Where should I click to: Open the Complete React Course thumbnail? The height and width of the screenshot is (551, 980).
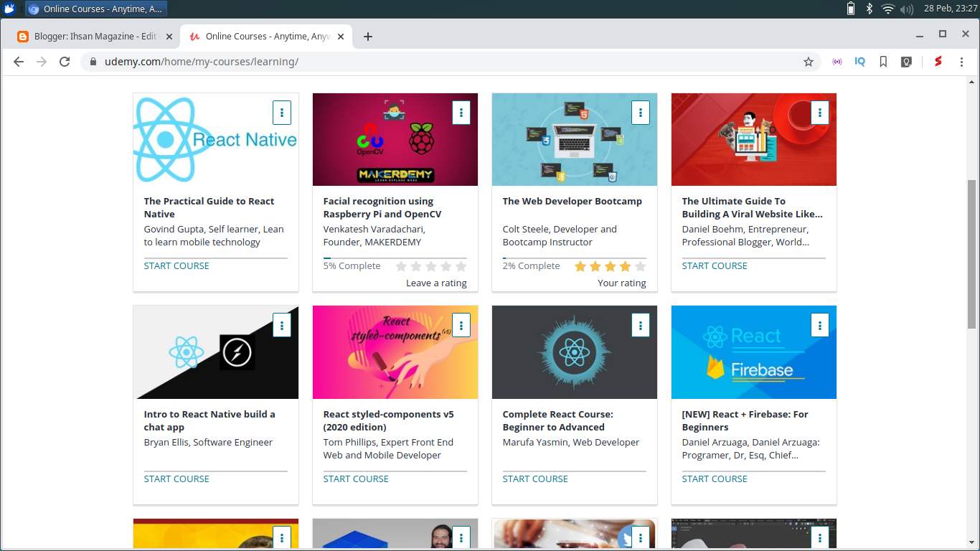pos(575,352)
